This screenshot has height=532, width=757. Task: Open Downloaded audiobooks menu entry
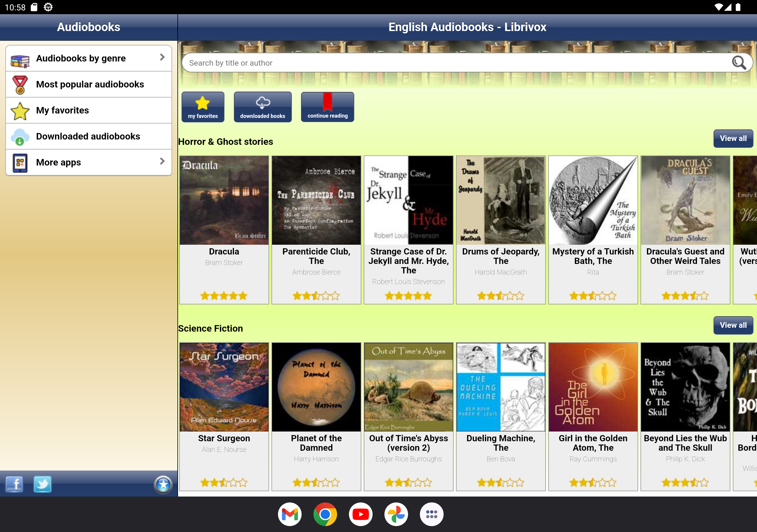(x=89, y=137)
